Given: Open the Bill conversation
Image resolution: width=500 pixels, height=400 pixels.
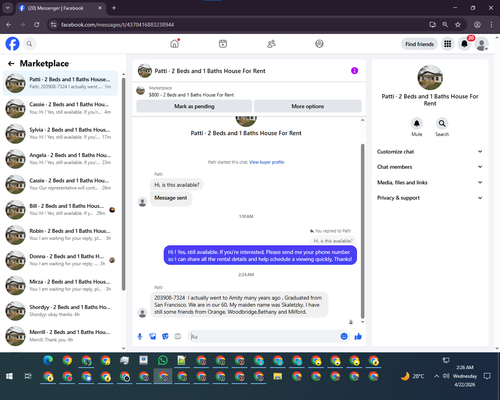Looking at the screenshot, I should [60, 210].
